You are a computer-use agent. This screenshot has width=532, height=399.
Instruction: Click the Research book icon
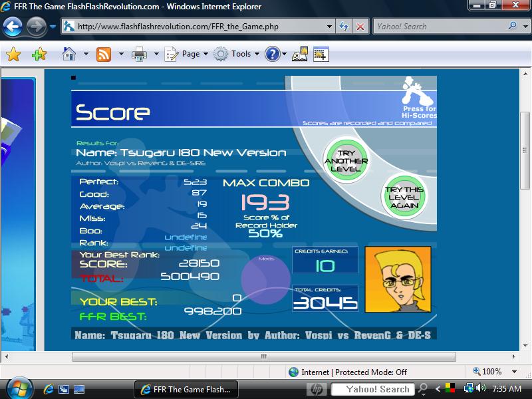pos(300,54)
